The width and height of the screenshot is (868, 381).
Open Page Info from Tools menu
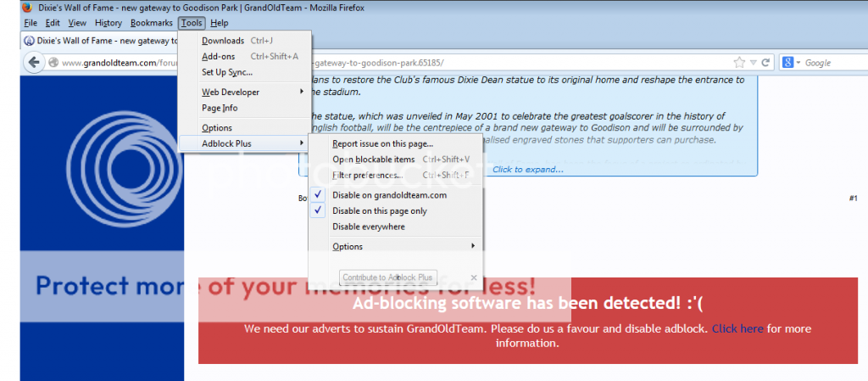[245, 108]
